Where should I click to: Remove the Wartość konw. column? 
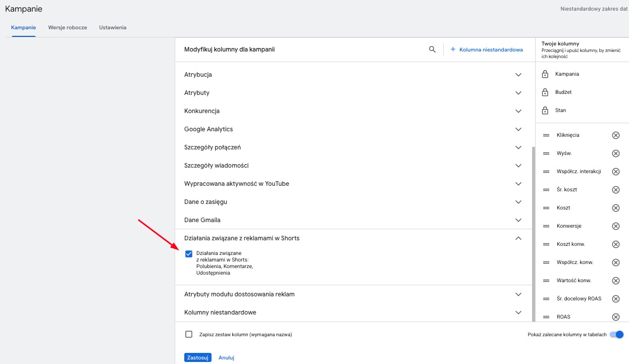pos(616,281)
